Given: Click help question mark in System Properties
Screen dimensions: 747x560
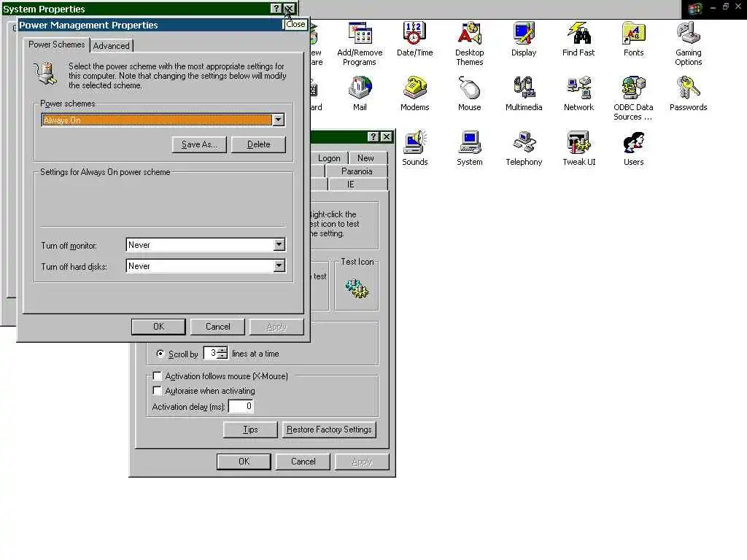Looking at the screenshot, I should [276, 9].
